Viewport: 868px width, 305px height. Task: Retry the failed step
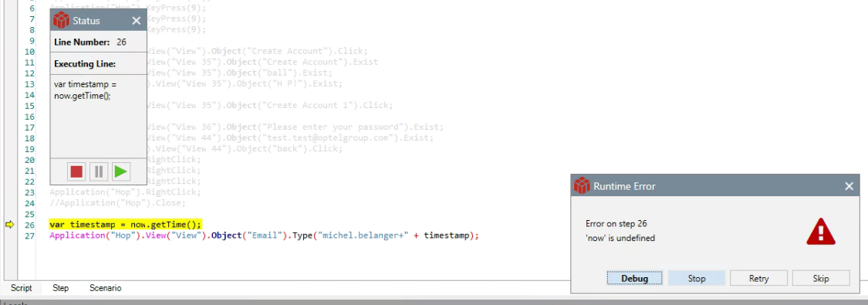coord(758,278)
